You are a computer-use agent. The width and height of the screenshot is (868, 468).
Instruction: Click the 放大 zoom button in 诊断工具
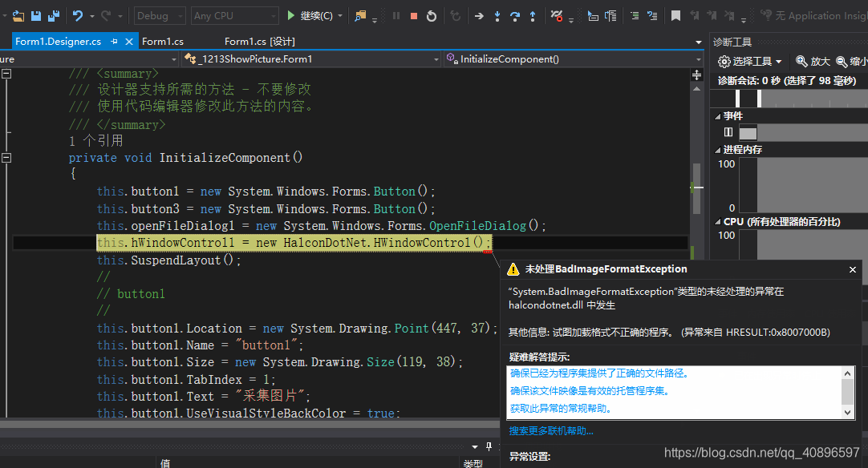pyautogui.click(x=812, y=60)
